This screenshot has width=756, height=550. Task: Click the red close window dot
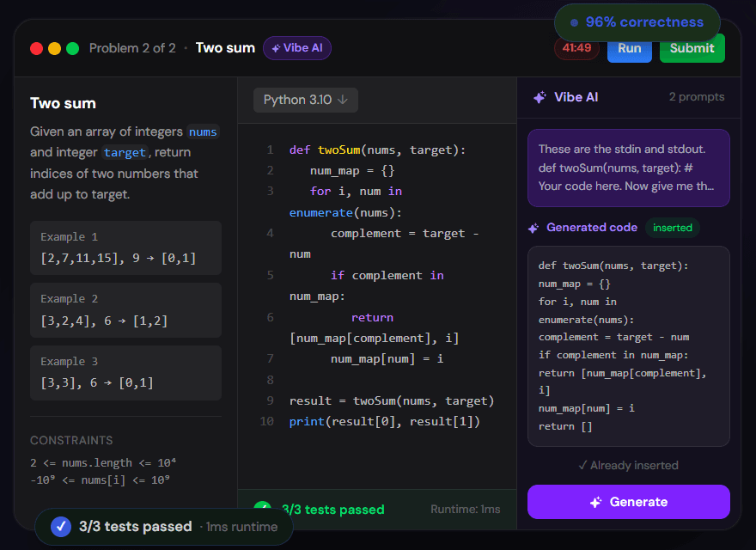[x=37, y=48]
